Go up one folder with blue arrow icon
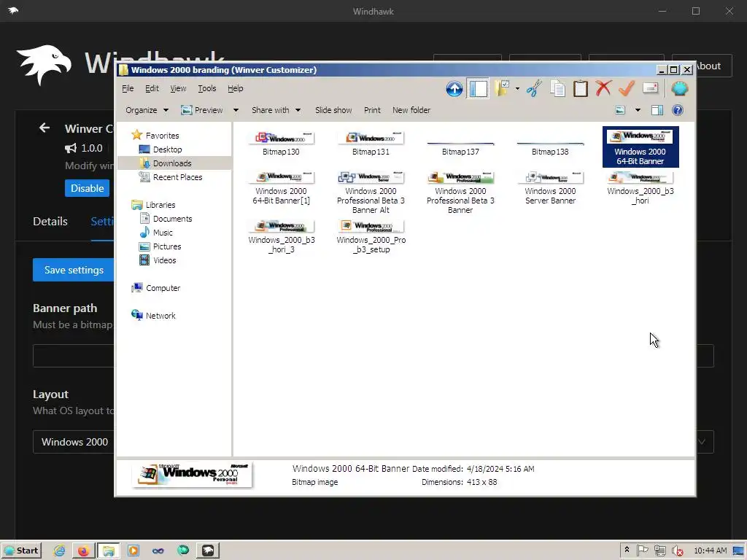Image resolution: width=747 pixels, height=560 pixels. click(x=454, y=88)
